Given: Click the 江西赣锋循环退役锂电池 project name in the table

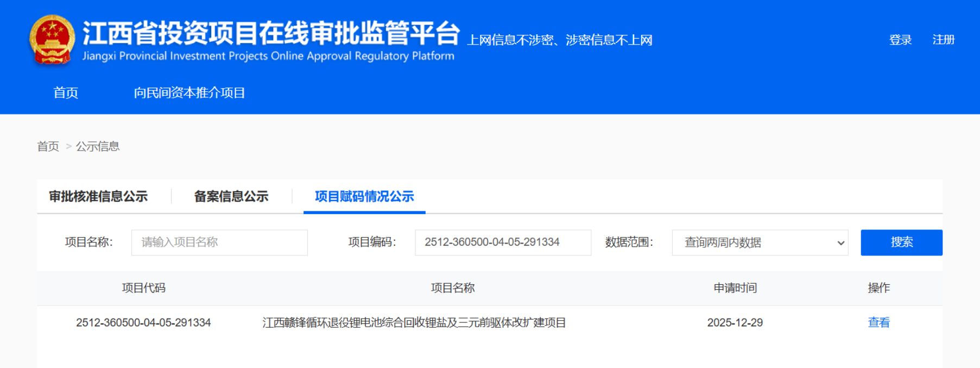Looking at the screenshot, I should click(x=414, y=322).
